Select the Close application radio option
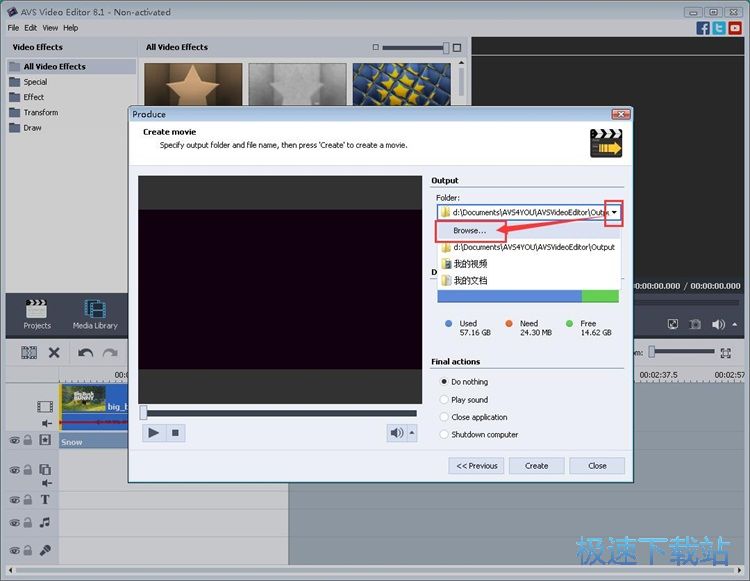 [443, 417]
